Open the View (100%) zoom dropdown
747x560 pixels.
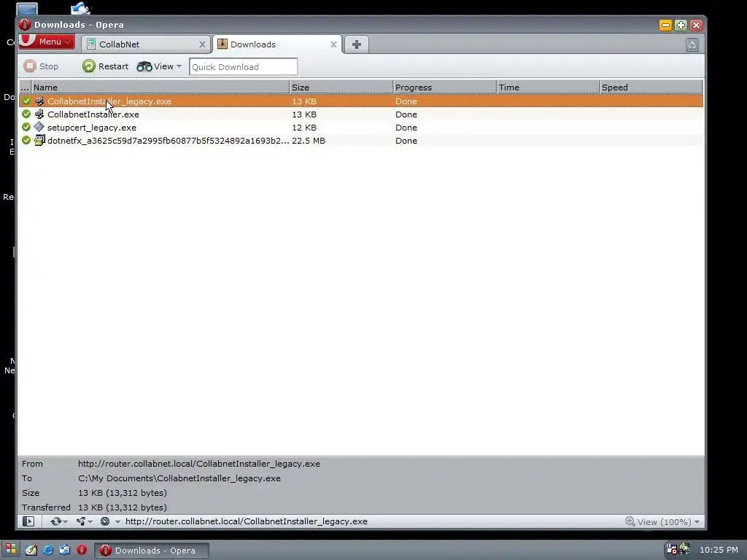click(x=668, y=522)
